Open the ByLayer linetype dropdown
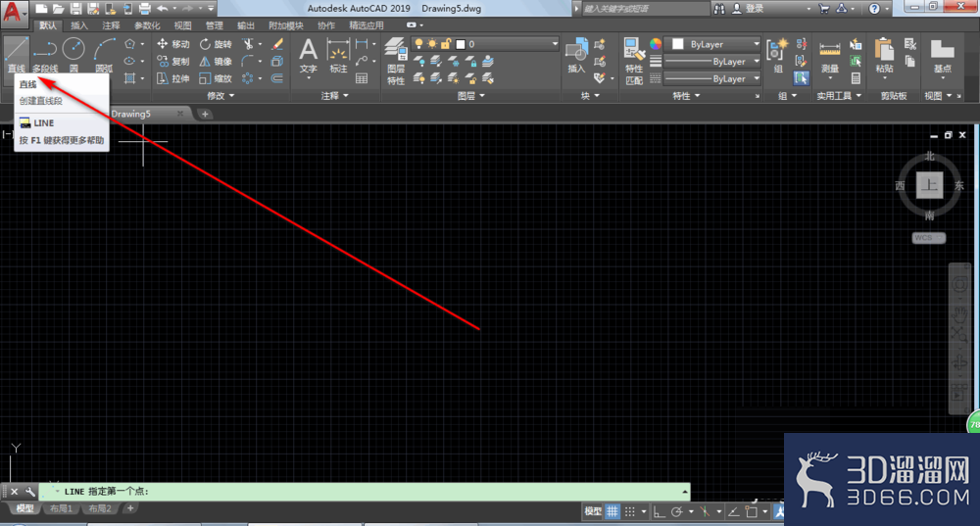The height and width of the screenshot is (526, 980). [712, 78]
